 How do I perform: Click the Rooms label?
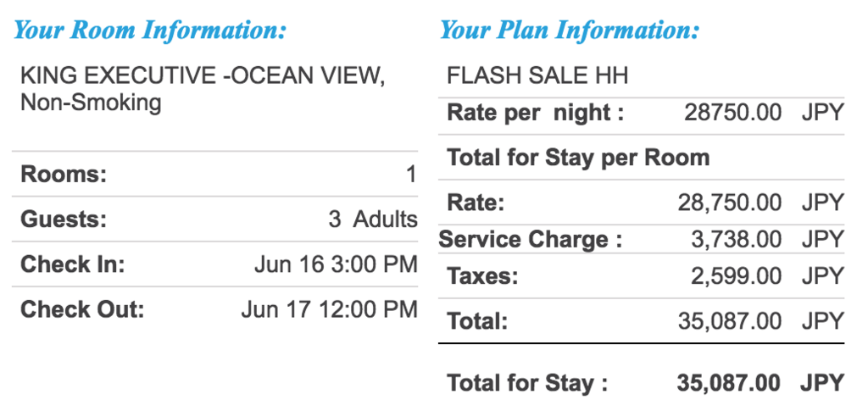coord(64,175)
